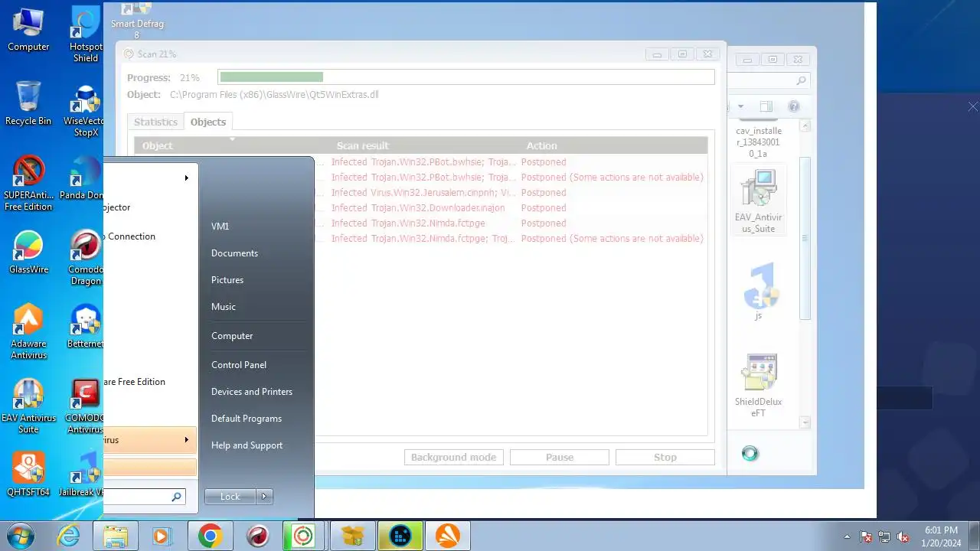This screenshot has height=551, width=980.
Task: Click the scan progress bar
Action: [466, 77]
